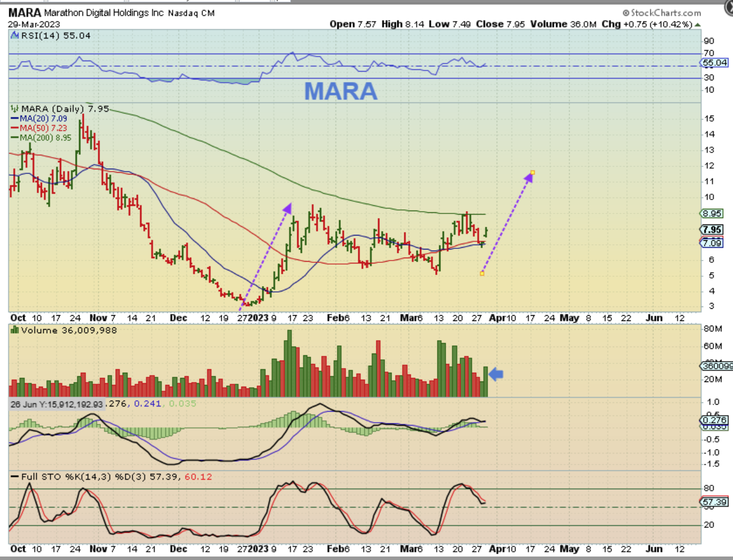The width and height of the screenshot is (733, 560).
Task: Click the 0.241 blue MACD signal value
Action: coord(148,404)
